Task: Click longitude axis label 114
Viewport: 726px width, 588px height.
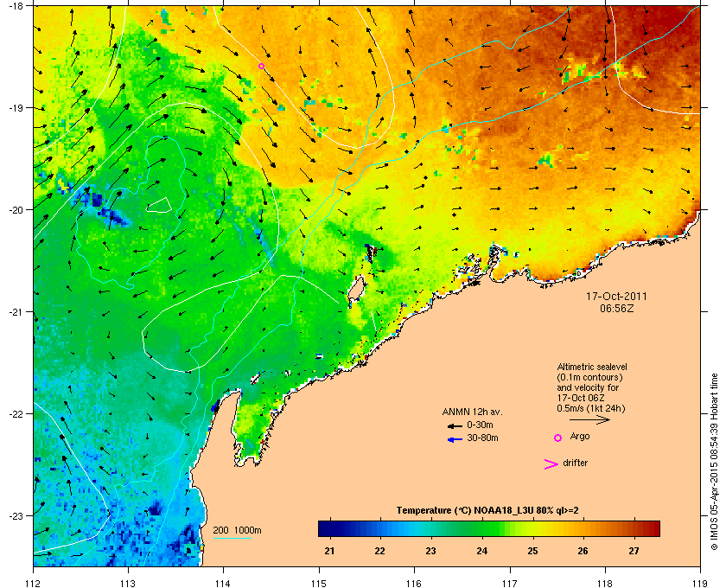Action: point(223,583)
